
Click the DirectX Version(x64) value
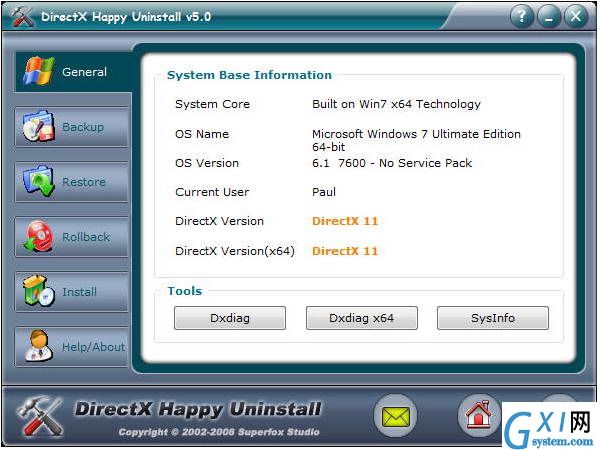(345, 251)
